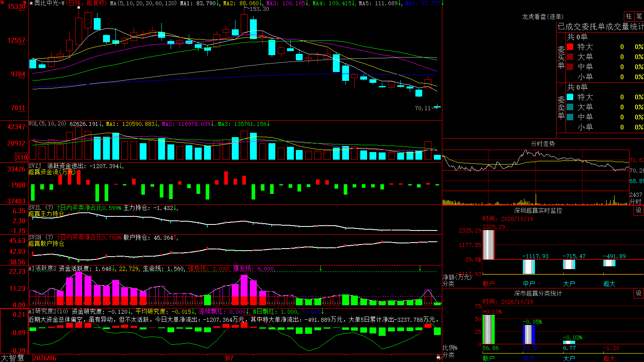Click the SVZJ 活跃资金进出 indicator label

pos(57,166)
